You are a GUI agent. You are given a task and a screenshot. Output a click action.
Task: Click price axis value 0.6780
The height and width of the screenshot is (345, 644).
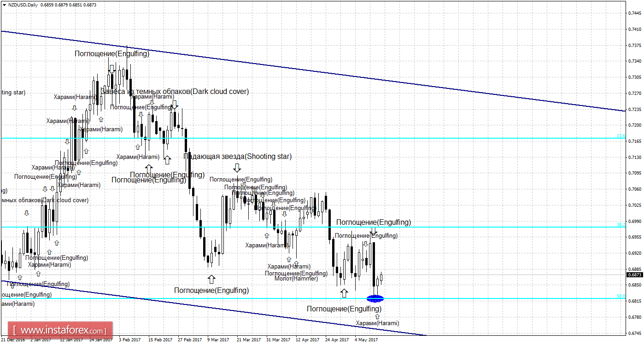coord(635,317)
